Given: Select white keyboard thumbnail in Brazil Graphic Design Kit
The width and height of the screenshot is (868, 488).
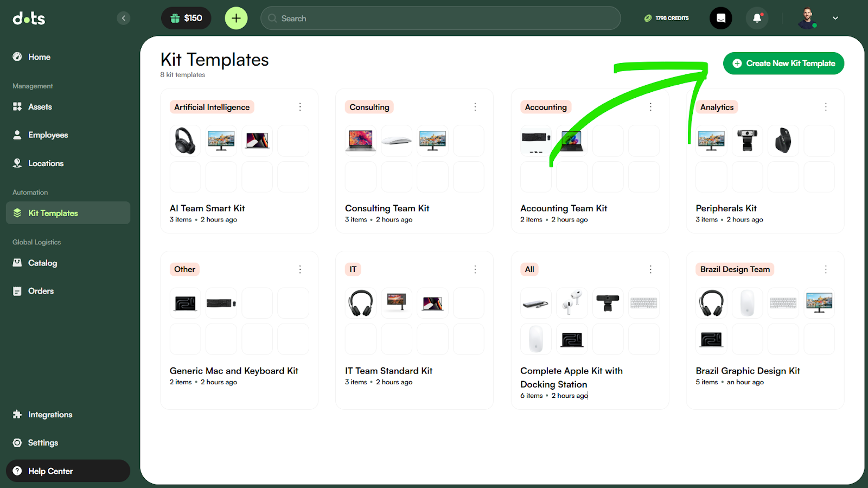Looking at the screenshot, I should pos(783,303).
